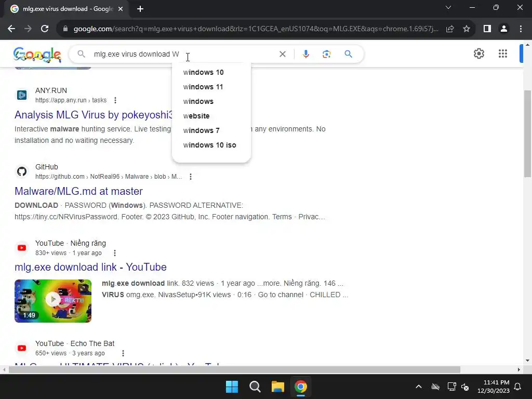This screenshot has width=532, height=399.
Task: Clear the search box text
Action: click(282, 54)
